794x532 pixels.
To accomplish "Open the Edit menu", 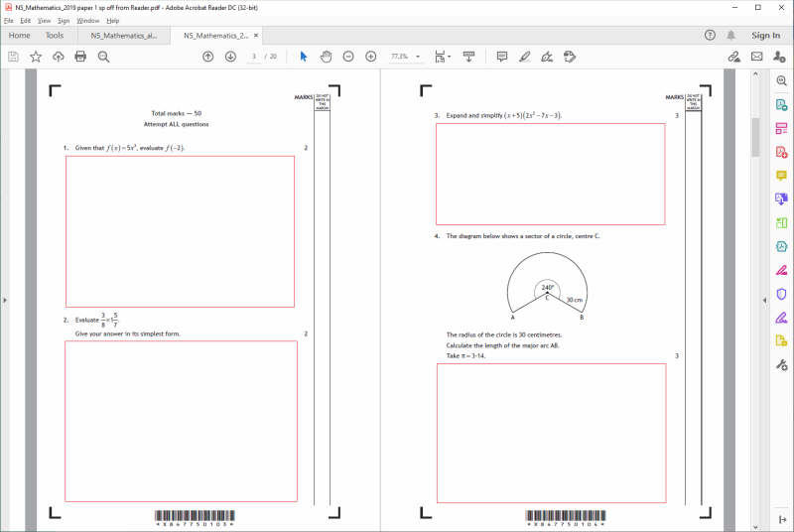I will (x=26, y=21).
